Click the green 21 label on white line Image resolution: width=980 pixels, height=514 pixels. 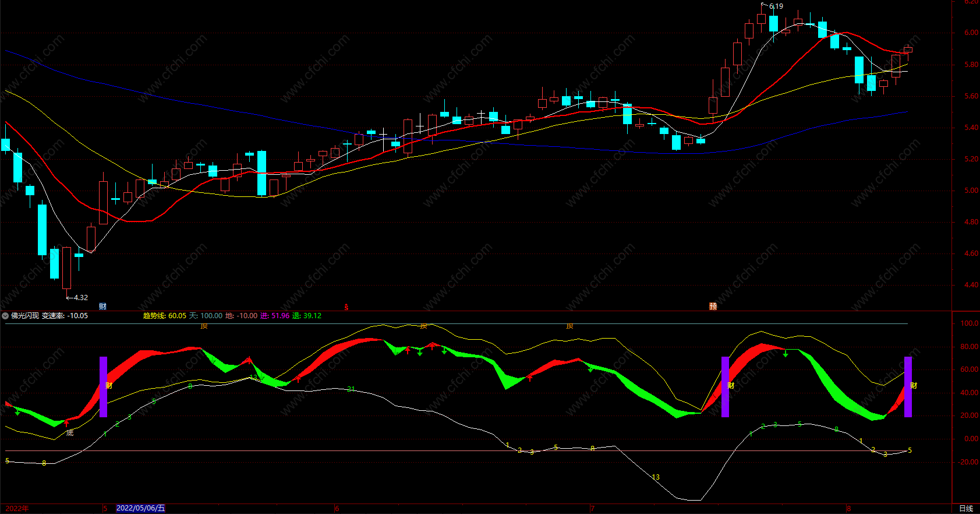351,389
